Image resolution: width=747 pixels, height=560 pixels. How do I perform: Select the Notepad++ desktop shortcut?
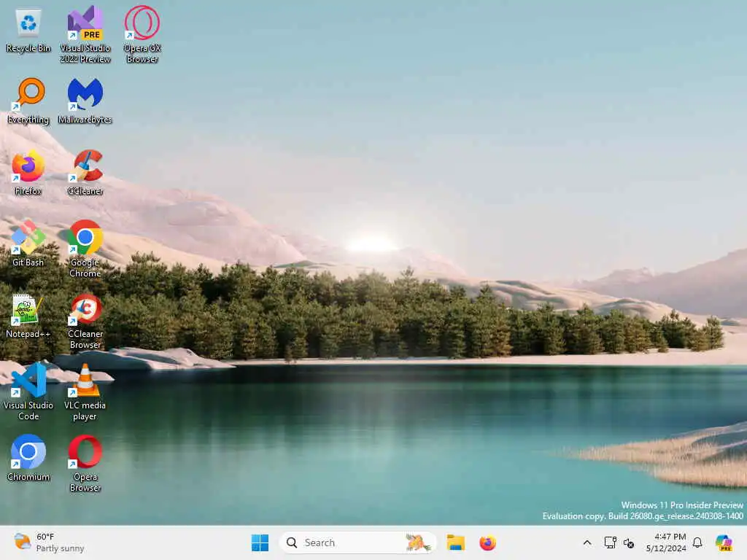coord(28,316)
